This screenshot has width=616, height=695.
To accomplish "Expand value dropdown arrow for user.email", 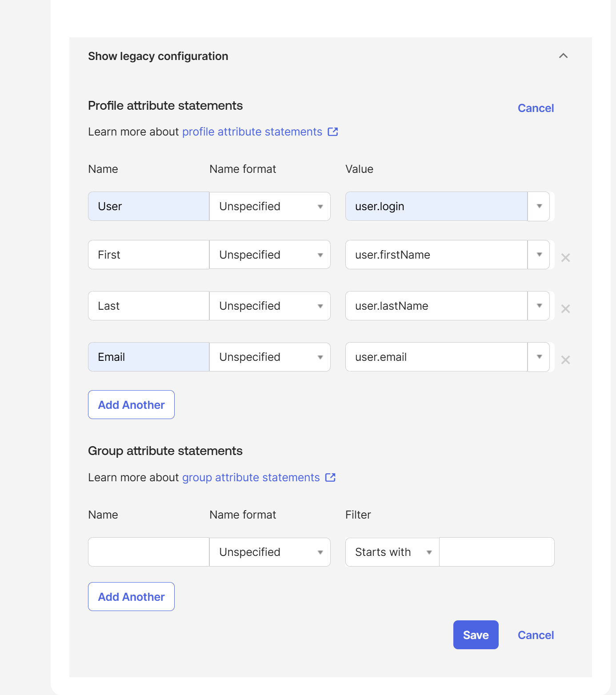I will [539, 357].
